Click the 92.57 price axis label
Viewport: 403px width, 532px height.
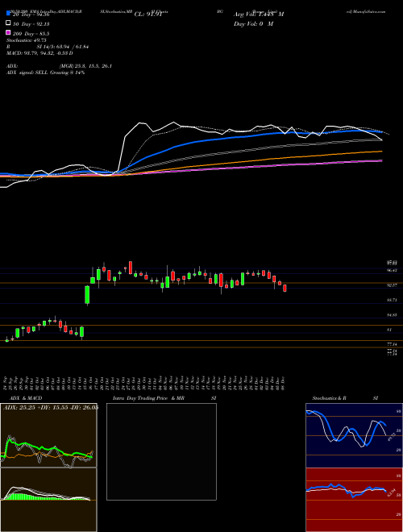click(392, 285)
